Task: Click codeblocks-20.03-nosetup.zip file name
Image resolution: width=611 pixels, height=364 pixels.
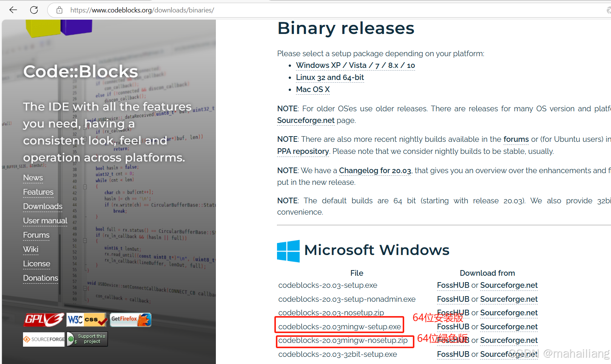Action: click(x=331, y=313)
